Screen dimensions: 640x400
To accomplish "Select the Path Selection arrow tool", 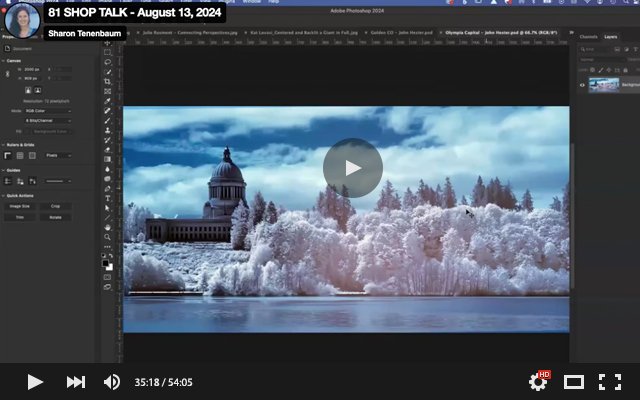I will tap(107, 208).
